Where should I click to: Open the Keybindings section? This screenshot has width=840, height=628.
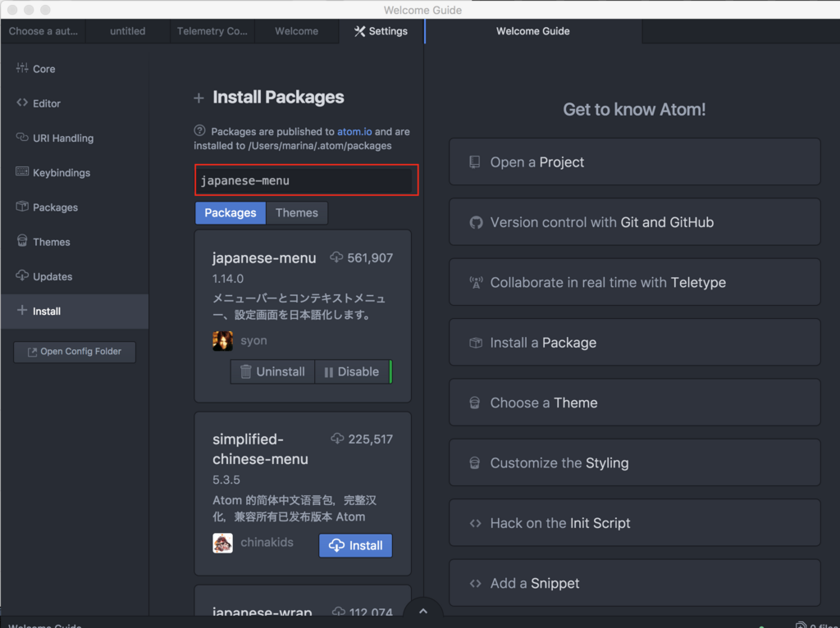(x=75, y=173)
